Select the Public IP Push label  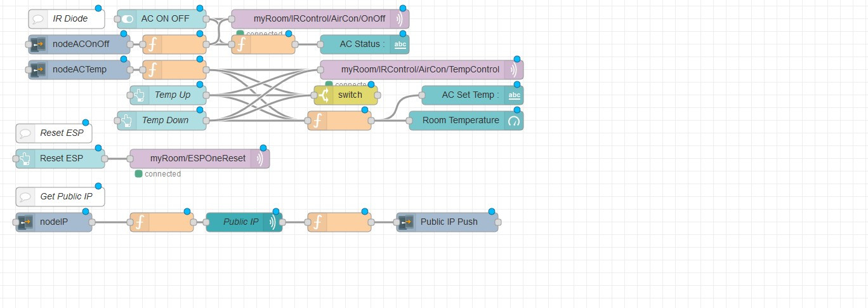point(449,222)
